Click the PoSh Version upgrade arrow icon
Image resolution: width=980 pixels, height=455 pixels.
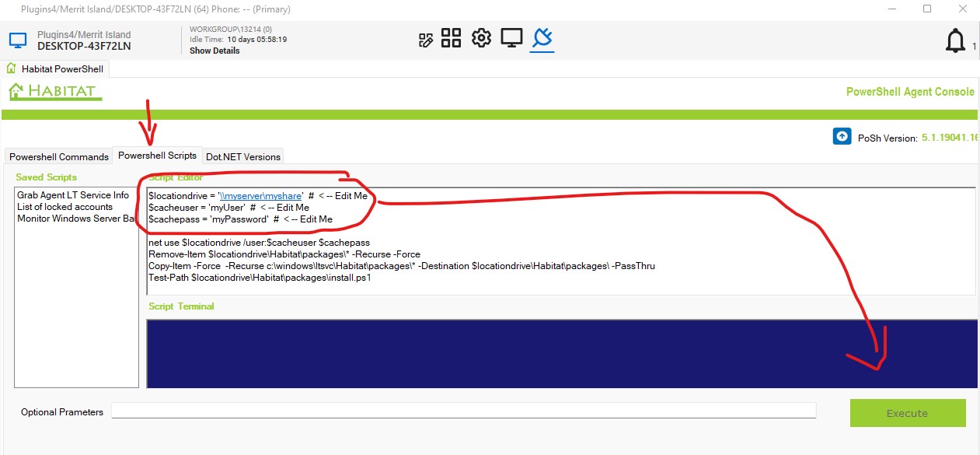[x=842, y=136]
